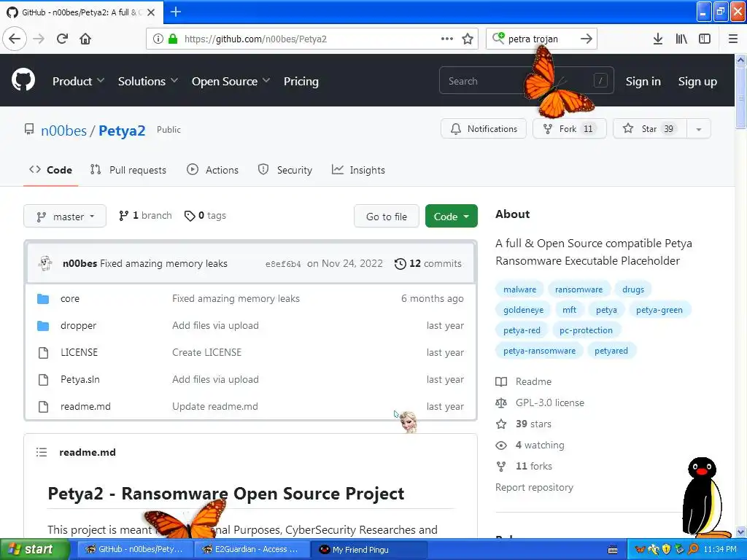Open the master branch selector
Screen dimensions: 747x560
click(65, 216)
